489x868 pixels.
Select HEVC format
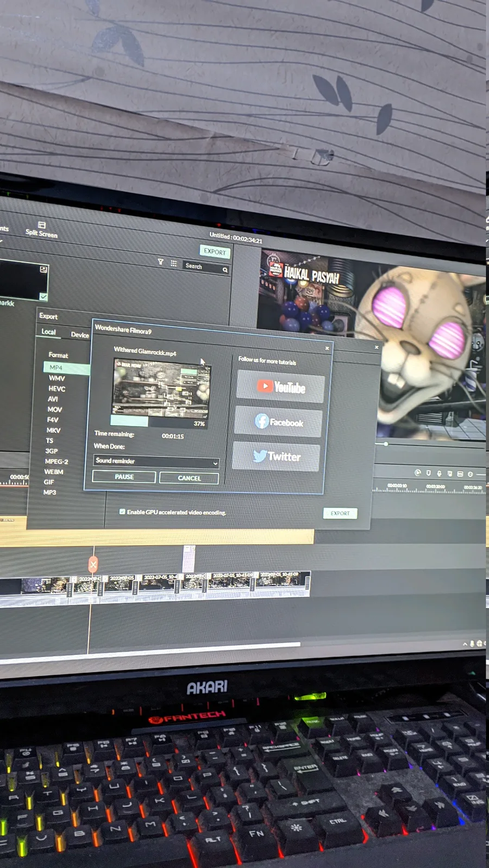(x=57, y=389)
